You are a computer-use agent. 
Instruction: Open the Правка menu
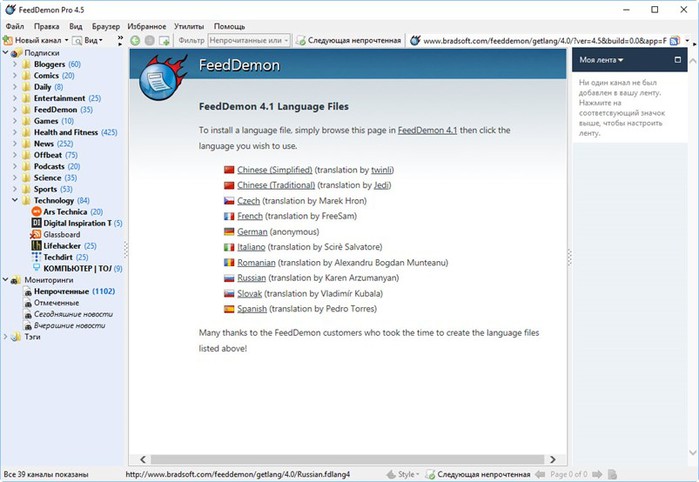pos(46,26)
